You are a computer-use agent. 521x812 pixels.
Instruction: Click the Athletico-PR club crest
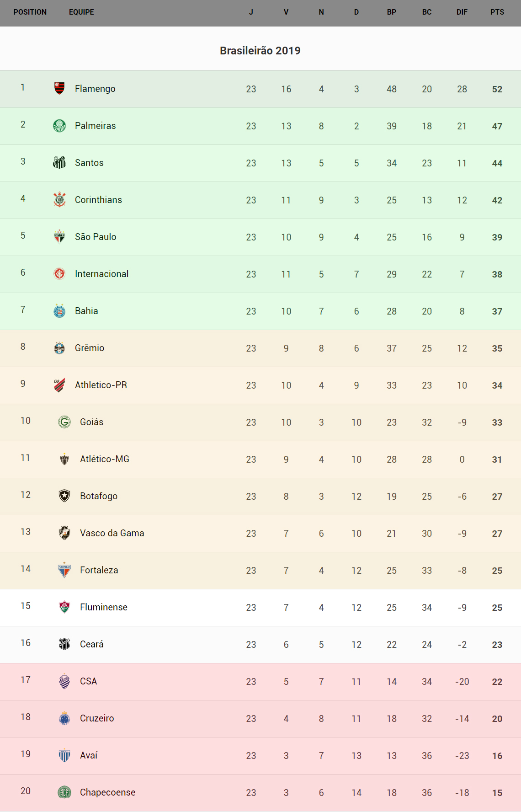[x=59, y=385]
